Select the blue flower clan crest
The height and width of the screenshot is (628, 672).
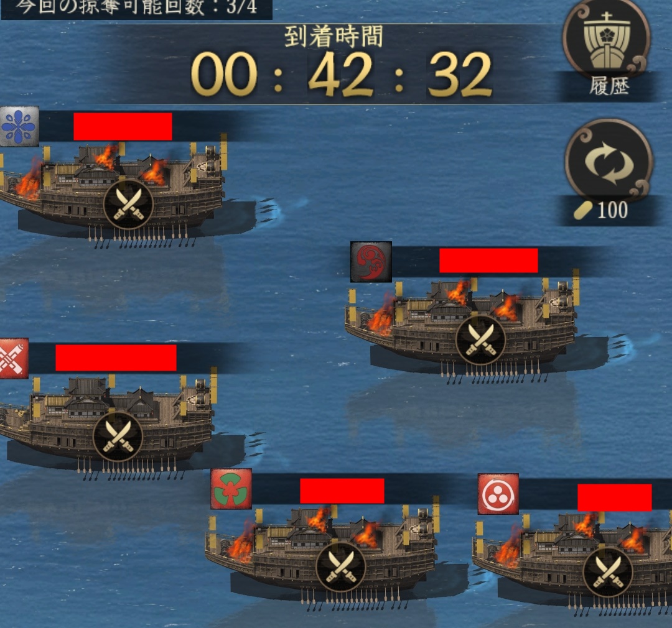pyautogui.click(x=19, y=126)
